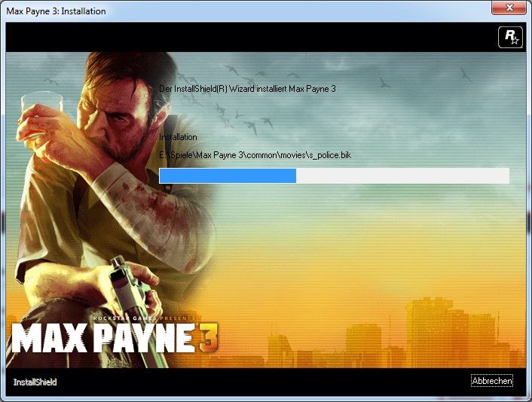Click the 'Der InstallShield(R) Wizard installiert' text
532x402 pixels.
(x=224, y=89)
